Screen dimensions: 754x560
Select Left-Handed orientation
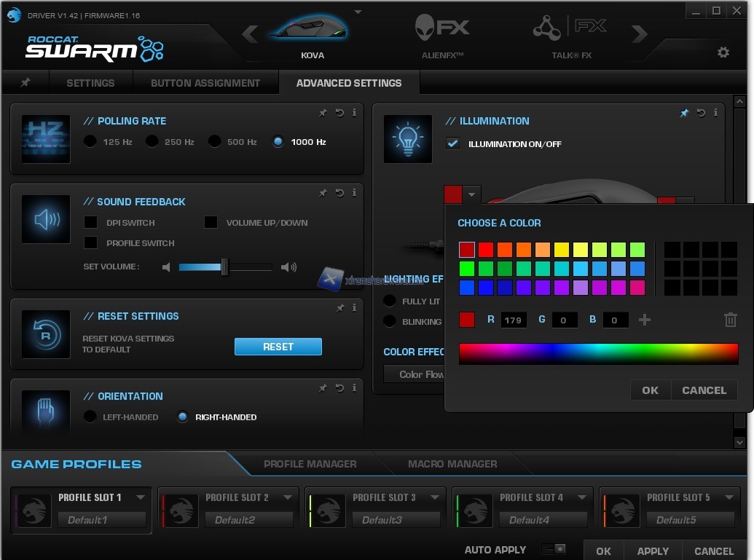(x=90, y=417)
